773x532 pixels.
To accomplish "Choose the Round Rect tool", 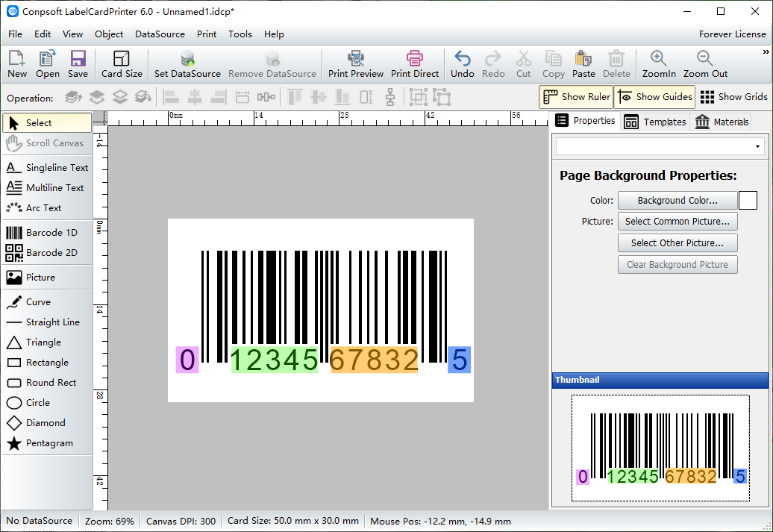I will click(47, 383).
